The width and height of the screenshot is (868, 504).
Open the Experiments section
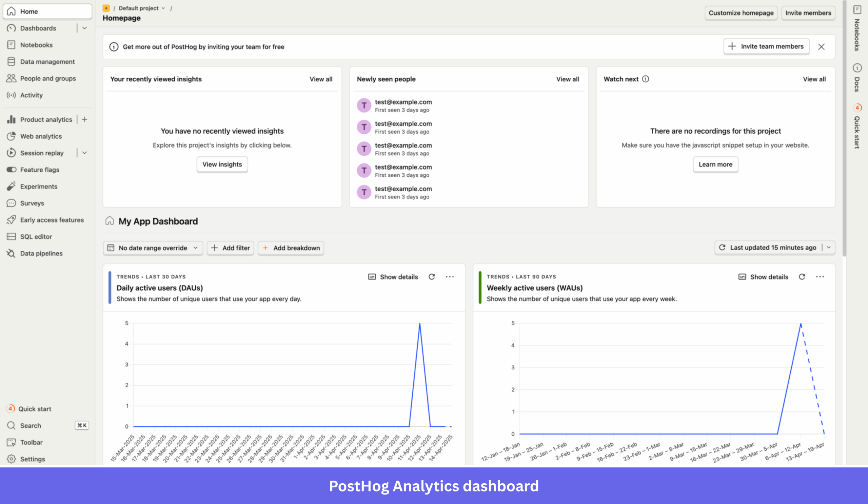tap(39, 187)
